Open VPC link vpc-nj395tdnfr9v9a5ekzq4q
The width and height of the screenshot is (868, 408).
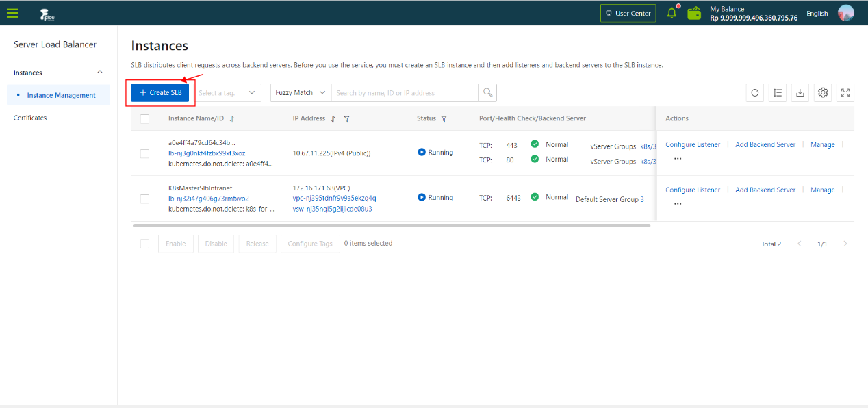click(x=334, y=199)
